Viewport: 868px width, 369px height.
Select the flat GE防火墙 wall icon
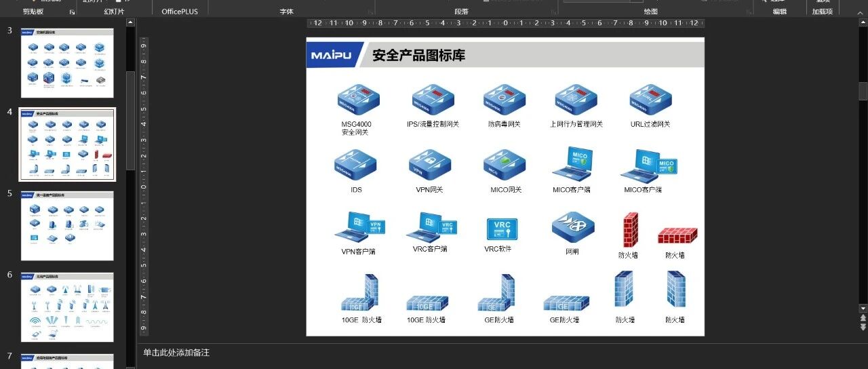click(566, 303)
